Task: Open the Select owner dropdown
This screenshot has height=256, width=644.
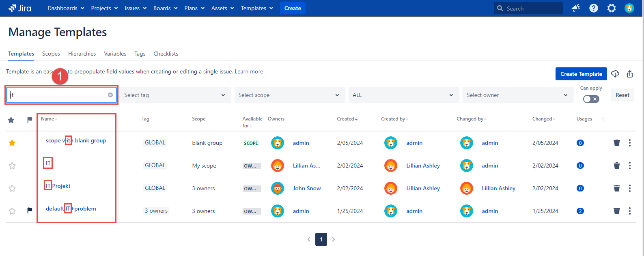Action: click(517, 95)
